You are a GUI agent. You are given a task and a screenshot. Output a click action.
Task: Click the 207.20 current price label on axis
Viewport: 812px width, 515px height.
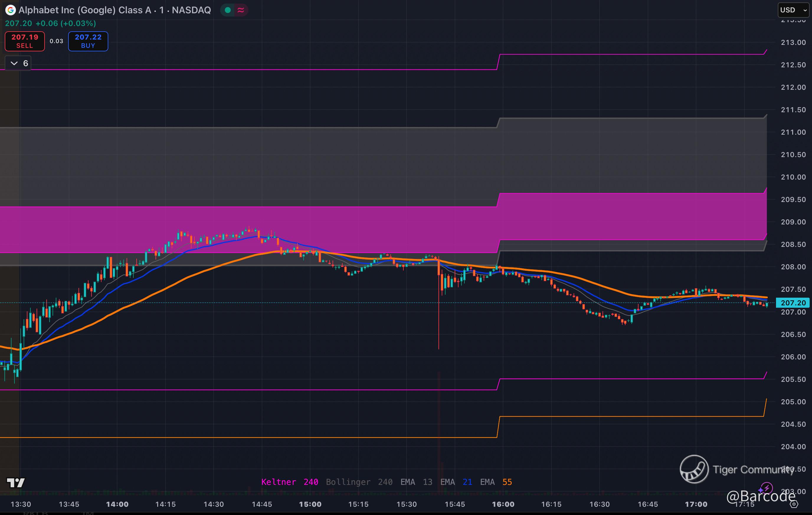pos(793,303)
